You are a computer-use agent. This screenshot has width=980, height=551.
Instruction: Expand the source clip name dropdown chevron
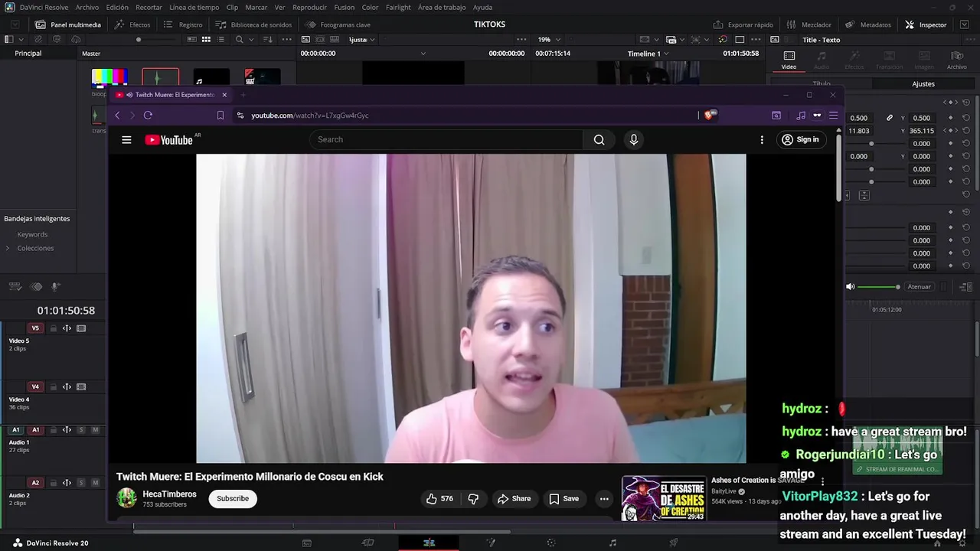point(423,54)
